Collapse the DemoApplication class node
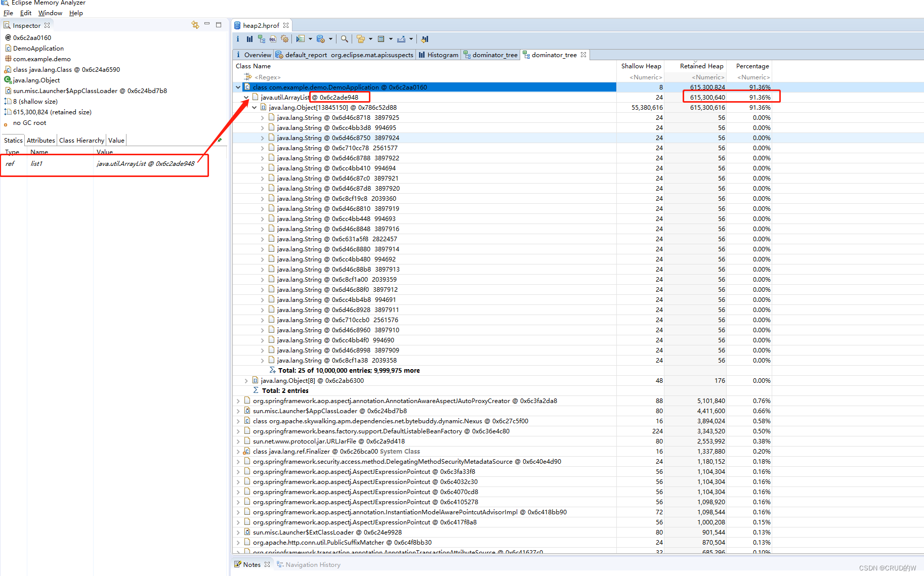Image resolution: width=924 pixels, height=576 pixels. coord(238,87)
